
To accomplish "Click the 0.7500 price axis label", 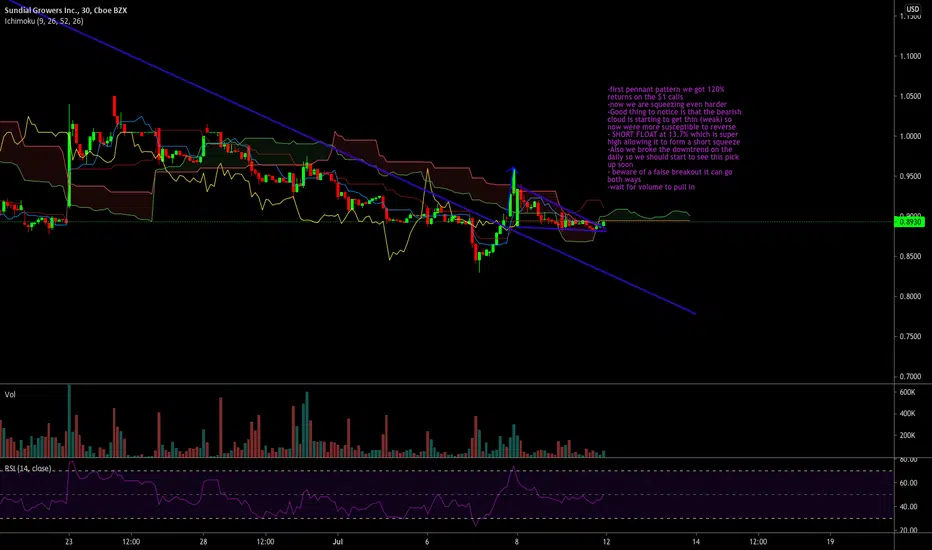I will point(910,337).
